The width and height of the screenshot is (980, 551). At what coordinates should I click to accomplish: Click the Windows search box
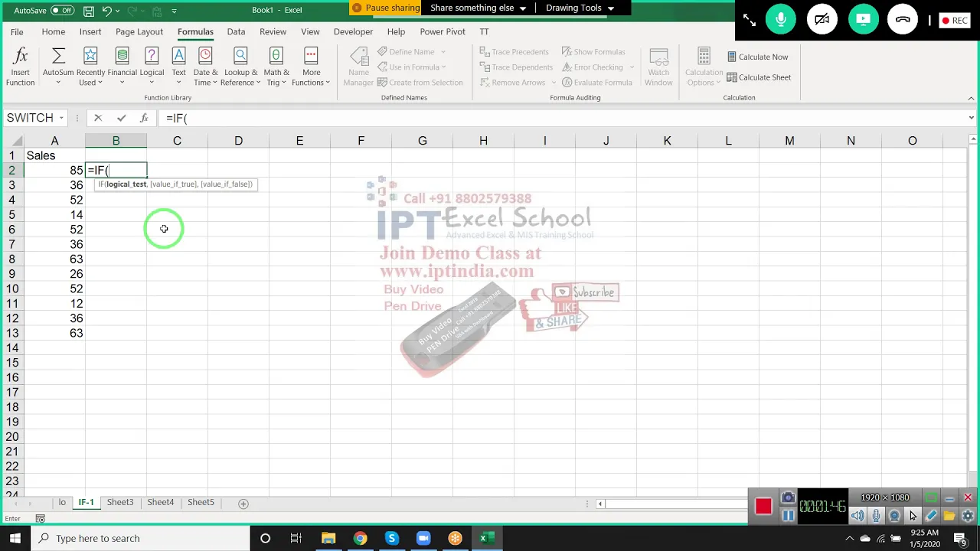pos(142,538)
